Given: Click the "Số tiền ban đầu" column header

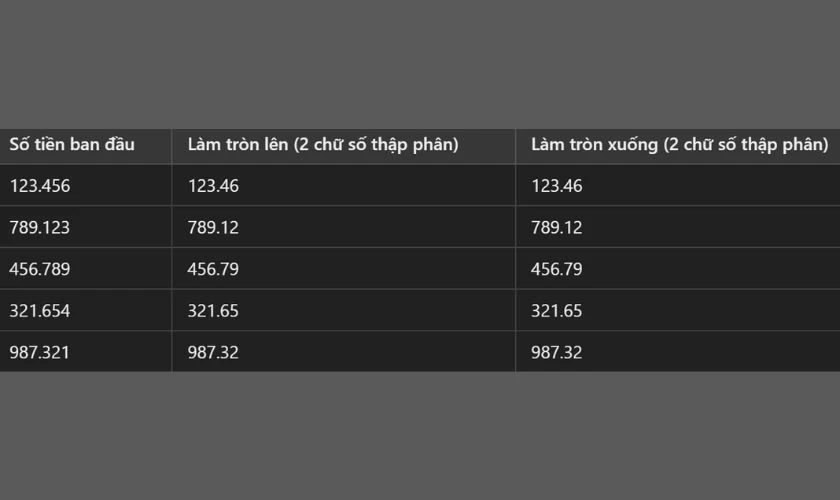Looking at the screenshot, I should 72,145.
